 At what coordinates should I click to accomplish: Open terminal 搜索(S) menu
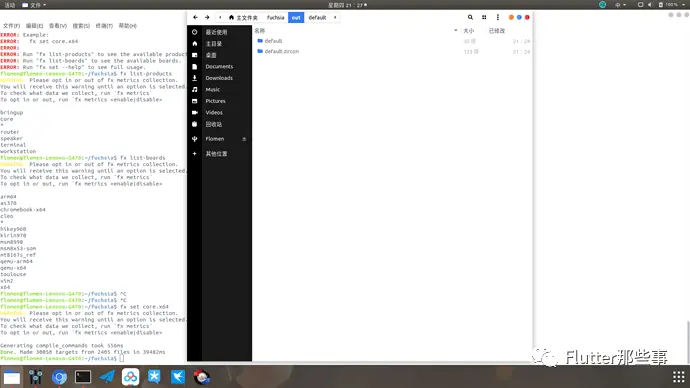point(81,26)
